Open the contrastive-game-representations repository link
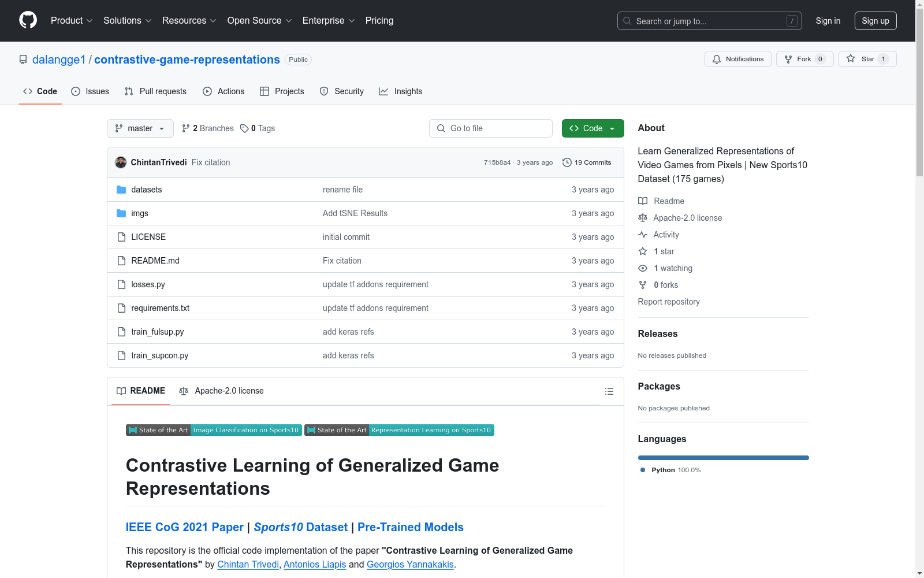 [187, 60]
